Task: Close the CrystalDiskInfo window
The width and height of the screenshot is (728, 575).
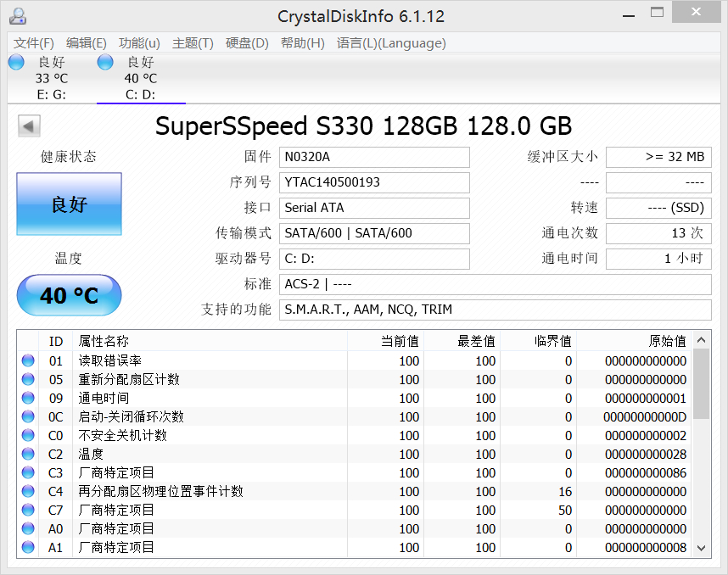Action: [x=696, y=12]
